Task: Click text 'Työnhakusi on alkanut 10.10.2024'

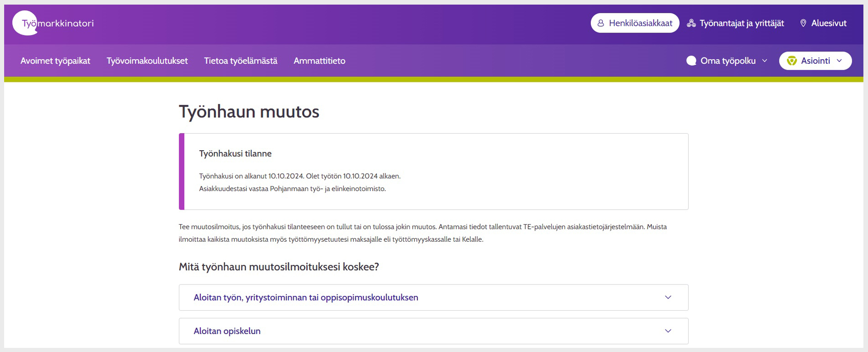Action: click(x=251, y=176)
